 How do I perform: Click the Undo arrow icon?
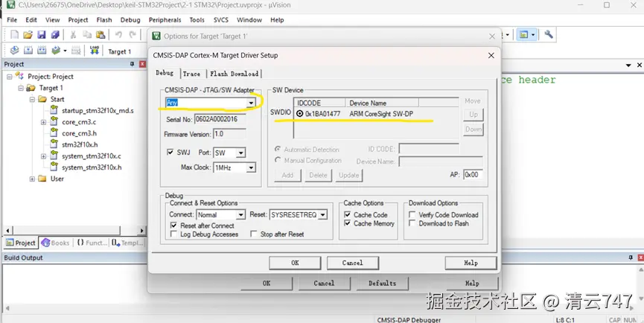pyautogui.click(x=118, y=35)
